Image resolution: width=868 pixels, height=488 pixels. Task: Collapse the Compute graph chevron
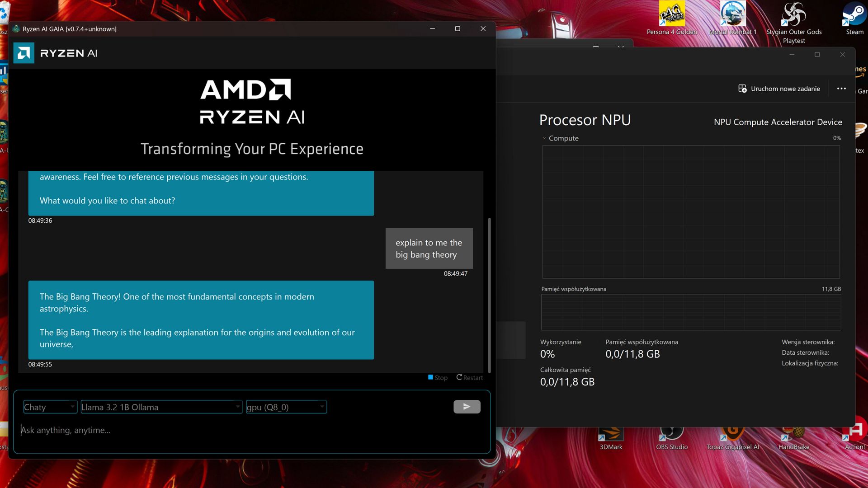coord(544,138)
